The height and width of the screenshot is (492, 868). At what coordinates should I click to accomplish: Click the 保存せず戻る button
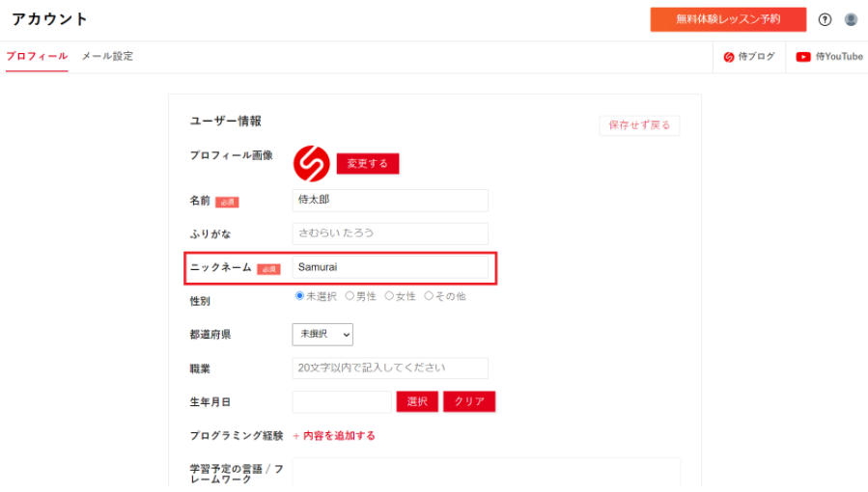[638, 125]
